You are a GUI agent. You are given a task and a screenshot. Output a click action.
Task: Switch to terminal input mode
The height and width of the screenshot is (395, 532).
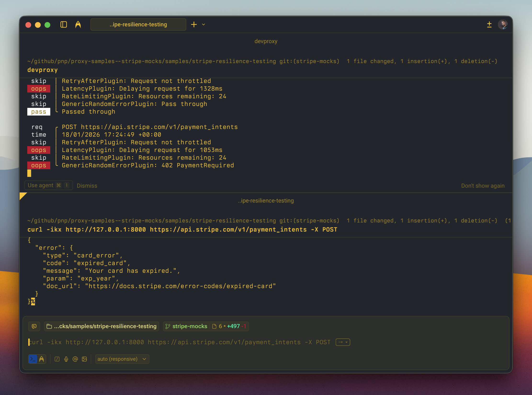click(x=33, y=359)
